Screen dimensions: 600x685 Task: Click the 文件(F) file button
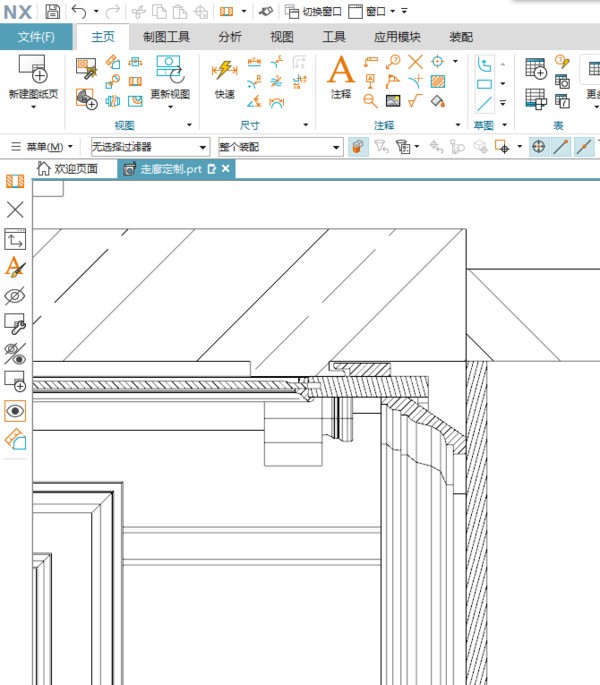tap(36, 37)
